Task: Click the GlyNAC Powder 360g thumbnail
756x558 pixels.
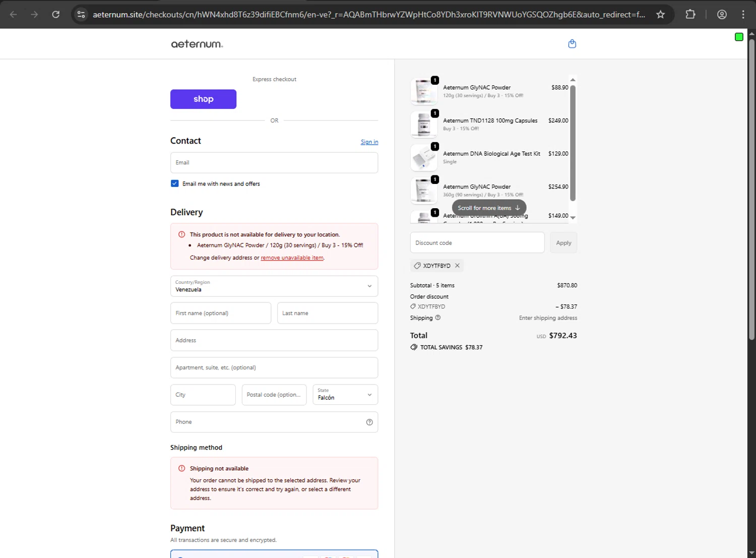Action: (424, 191)
